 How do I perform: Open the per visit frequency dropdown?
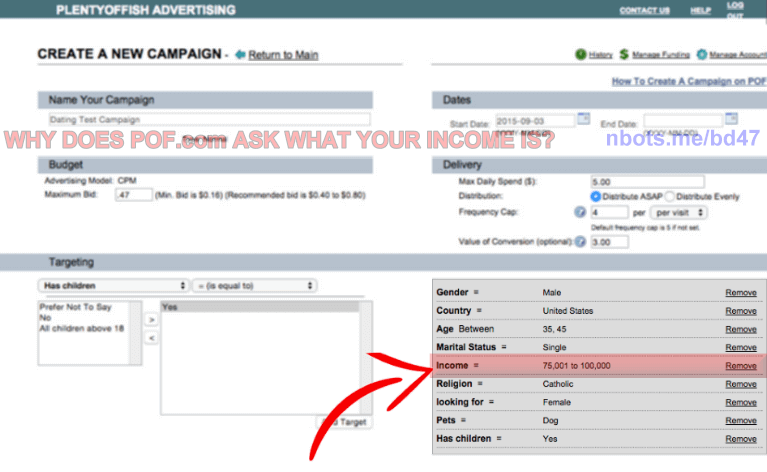point(678,213)
